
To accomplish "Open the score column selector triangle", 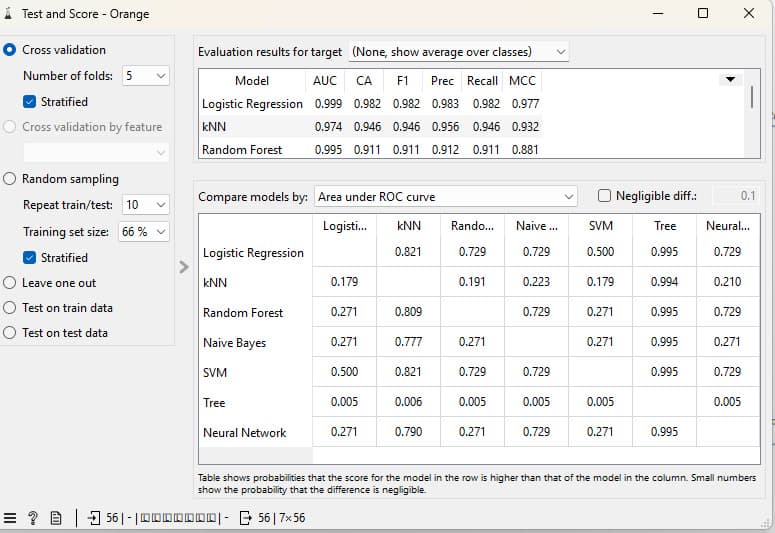I will pyautogui.click(x=731, y=80).
